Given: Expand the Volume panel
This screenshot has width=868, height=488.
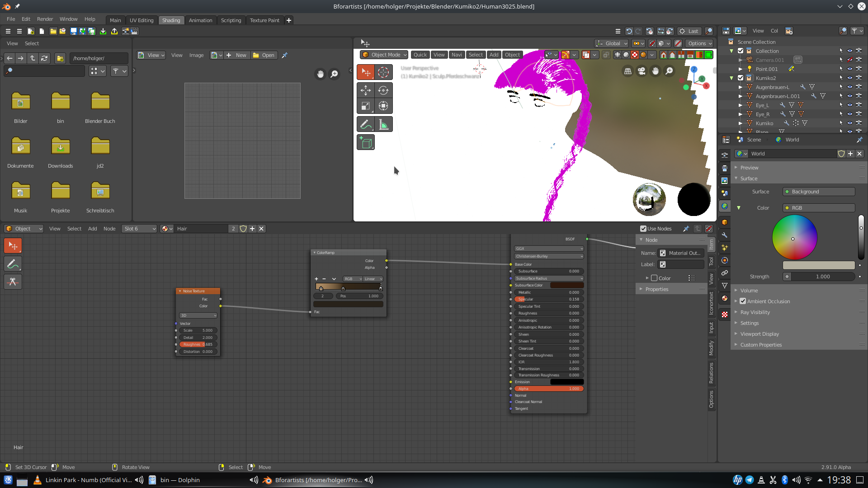Looking at the screenshot, I should (x=749, y=291).
